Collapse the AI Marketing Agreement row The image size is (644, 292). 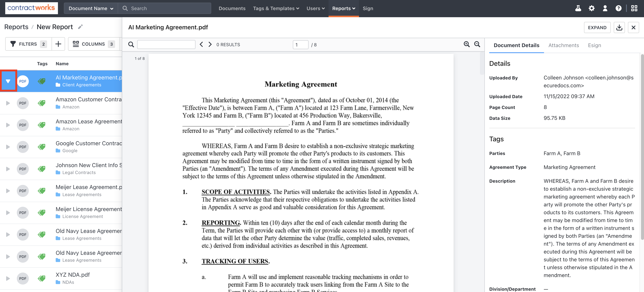tap(8, 81)
